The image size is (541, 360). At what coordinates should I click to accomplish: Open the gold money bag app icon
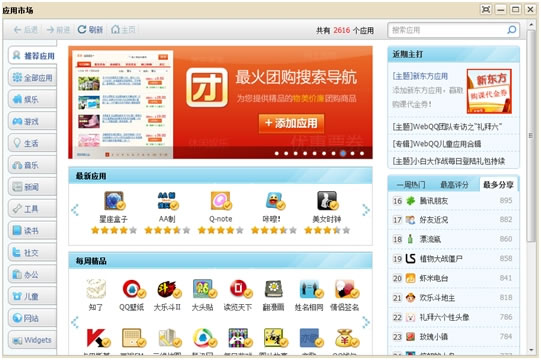(x=346, y=338)
